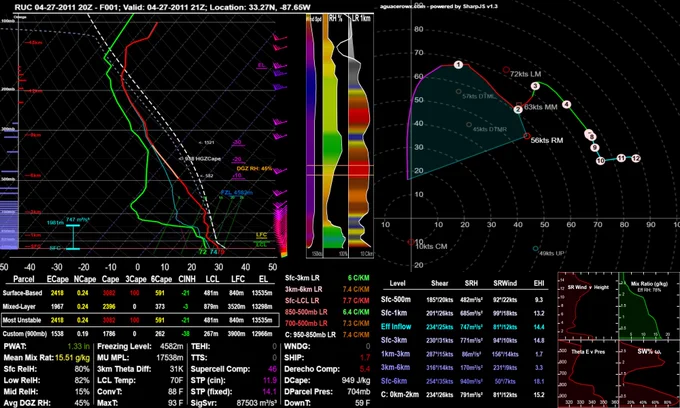
Task: Click the DCape value 949 J/kg
Action: [356, 380]
